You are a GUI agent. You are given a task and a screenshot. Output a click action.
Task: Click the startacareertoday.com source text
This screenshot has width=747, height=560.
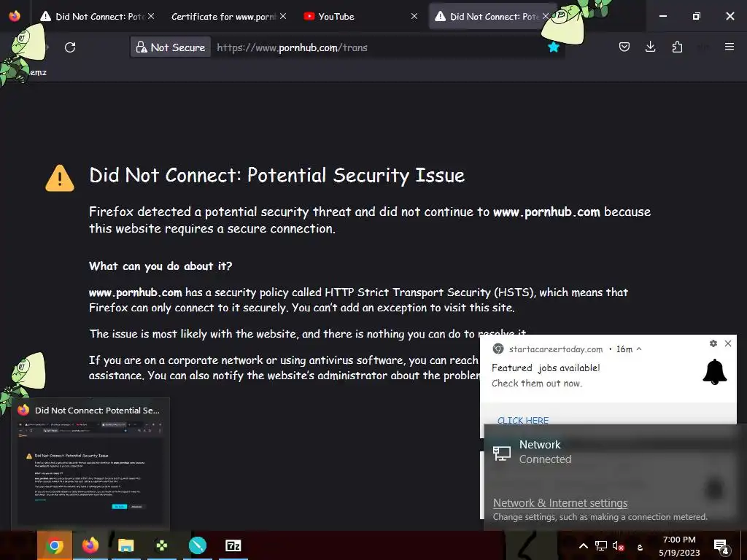[x=555, y=349]
